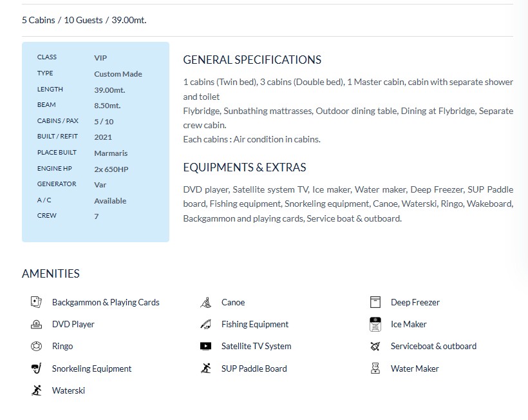Click the Fishing Equipment rod icon
The image size is (528, 420).
click(205, 324)
